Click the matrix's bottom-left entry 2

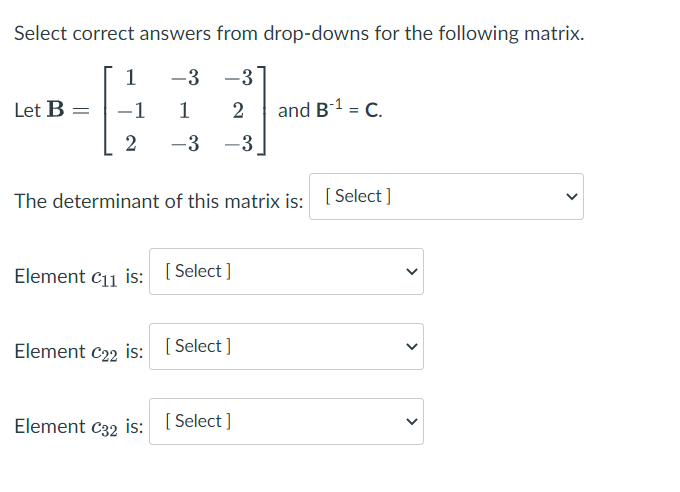[132, 144]
